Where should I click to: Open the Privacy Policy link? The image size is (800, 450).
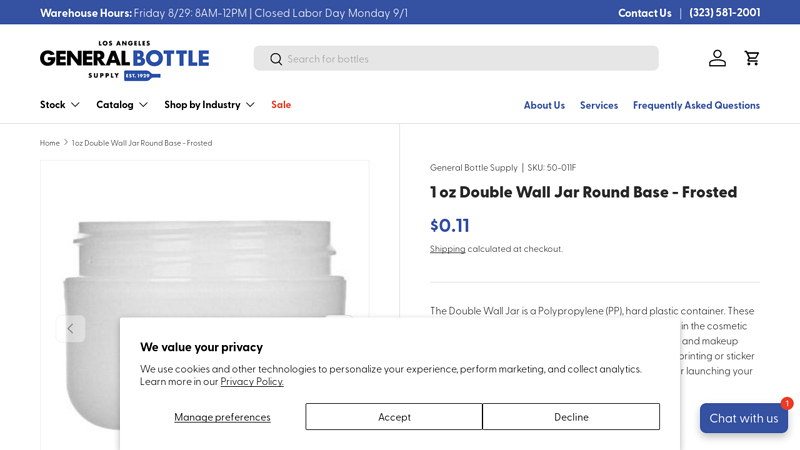click(x=252, y=382)
